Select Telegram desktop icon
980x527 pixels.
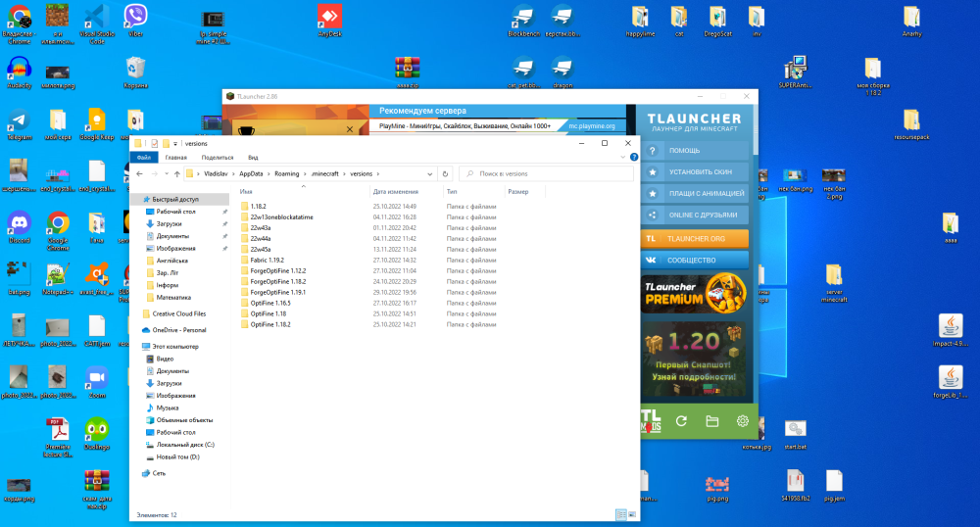pyautogui.click(x=20, y=124)
